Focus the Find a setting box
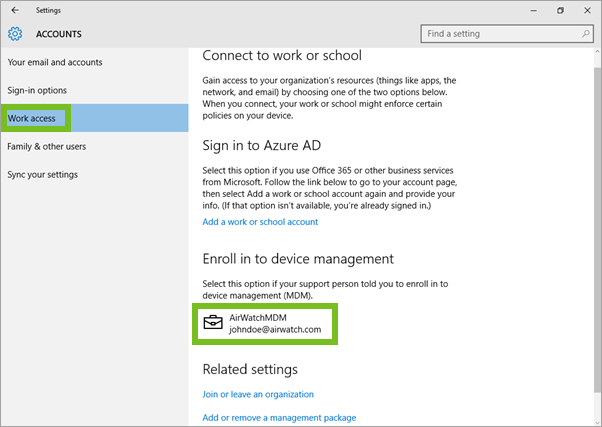The width and height of the screenshot is (602, 427). pos(507,34)
